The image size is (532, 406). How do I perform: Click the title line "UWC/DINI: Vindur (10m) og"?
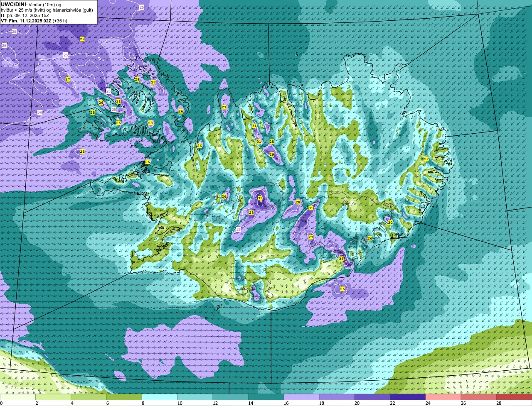point(31,5)
